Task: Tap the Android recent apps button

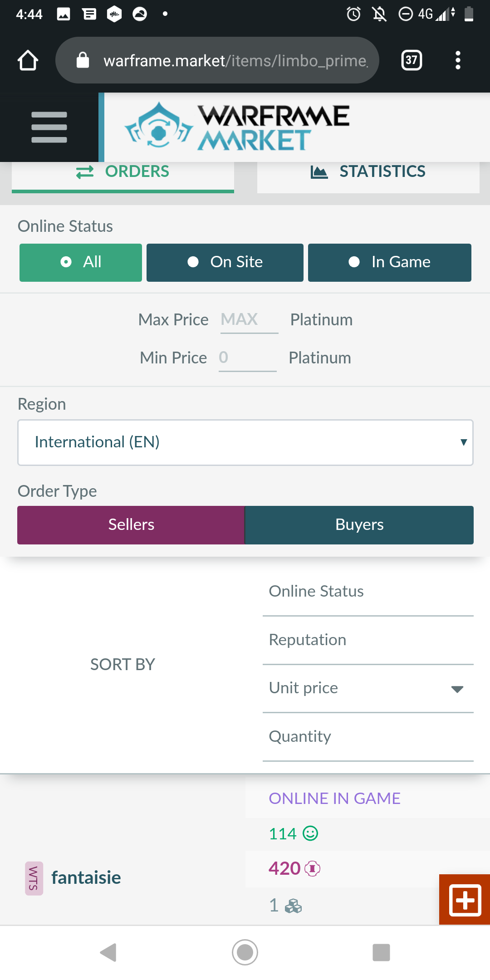Action: click(381, 952)
